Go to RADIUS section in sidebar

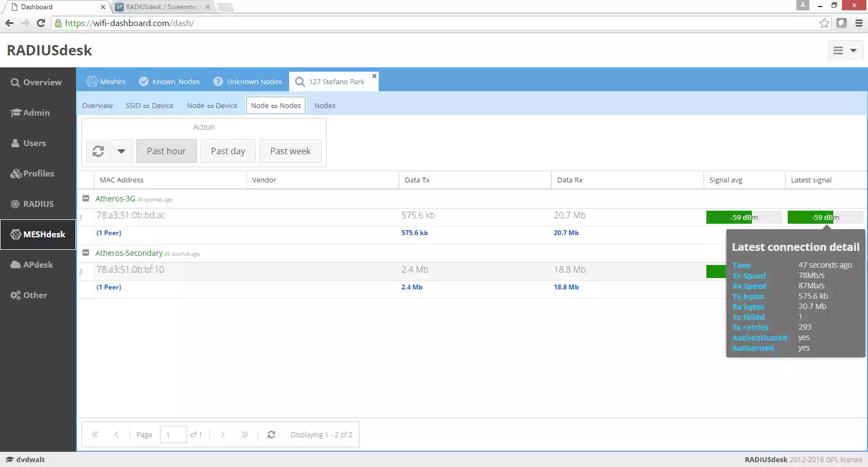[x=38, y=204]
